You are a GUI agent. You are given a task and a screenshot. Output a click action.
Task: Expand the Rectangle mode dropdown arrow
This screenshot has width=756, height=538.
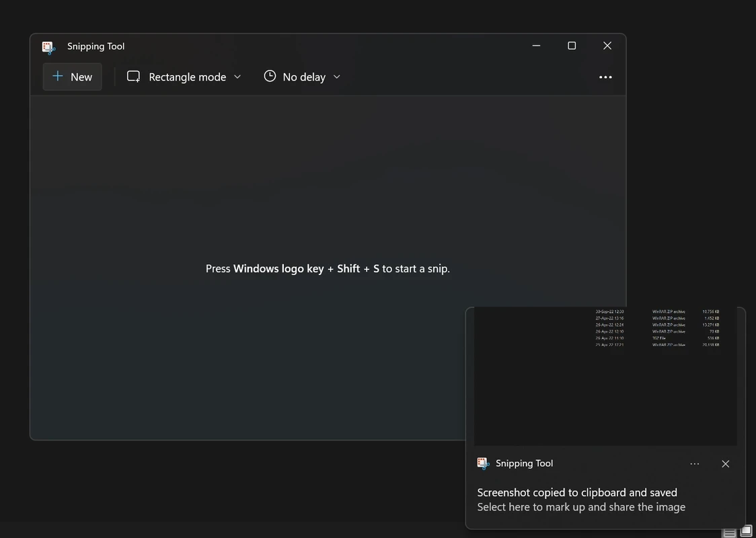237,77
